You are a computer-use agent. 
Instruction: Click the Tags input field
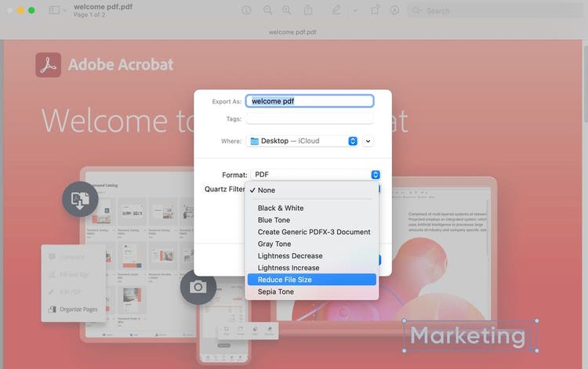coord(310,119)
